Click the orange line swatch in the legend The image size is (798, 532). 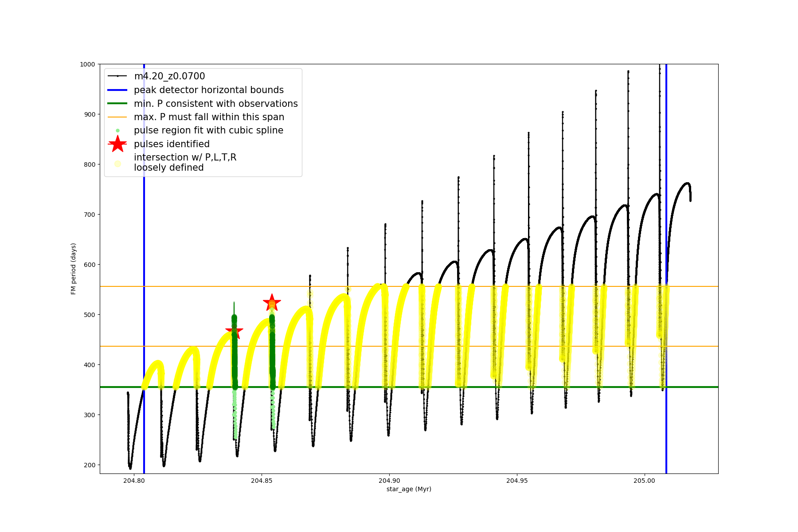click(117, 117)
